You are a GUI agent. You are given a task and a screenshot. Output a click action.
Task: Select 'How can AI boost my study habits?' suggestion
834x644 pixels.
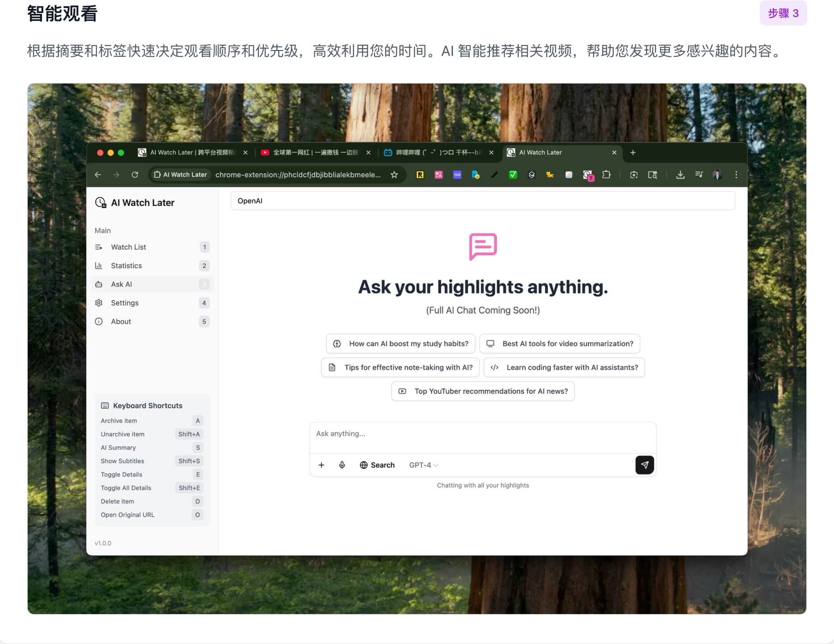[x=400, y=343]
